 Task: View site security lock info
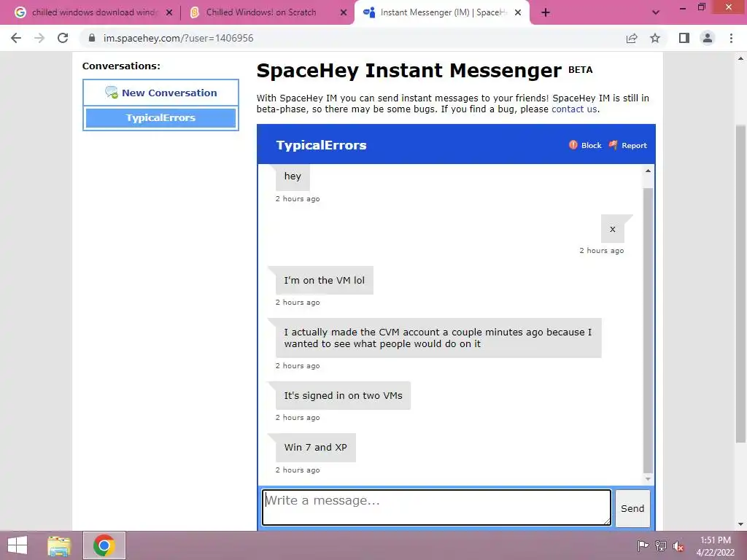click(x=92, y=38)
